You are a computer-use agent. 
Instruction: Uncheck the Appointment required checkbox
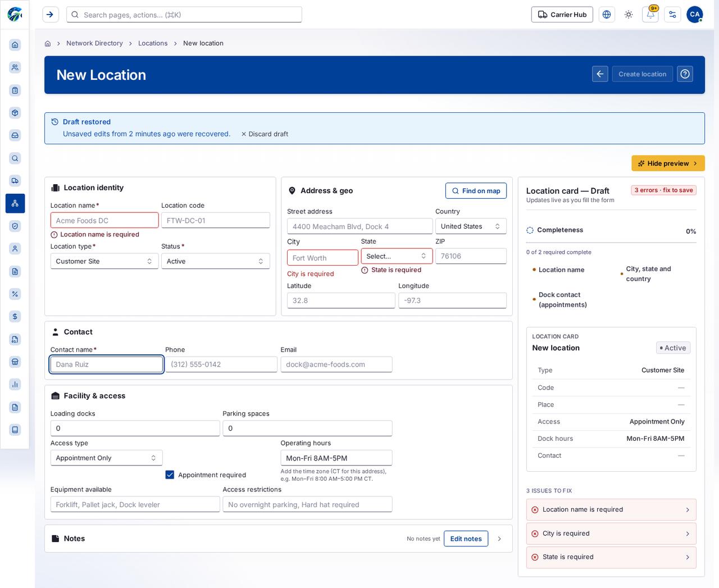point(170,475)
